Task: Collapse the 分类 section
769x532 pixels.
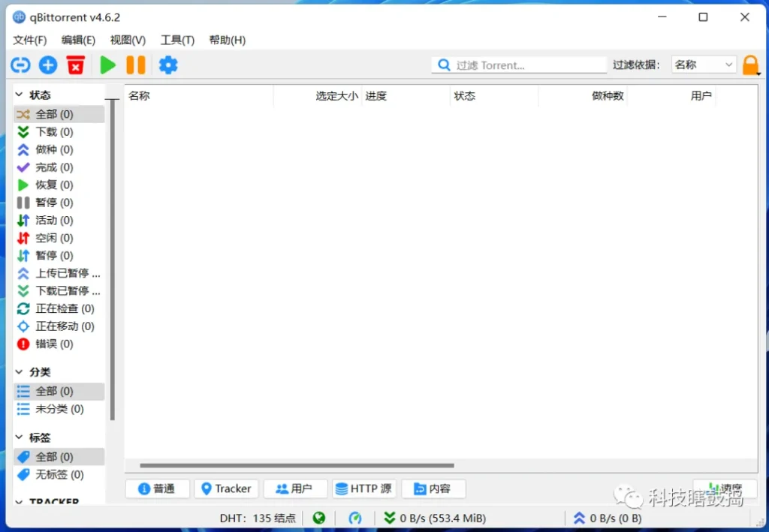Action: click(19, 372)
